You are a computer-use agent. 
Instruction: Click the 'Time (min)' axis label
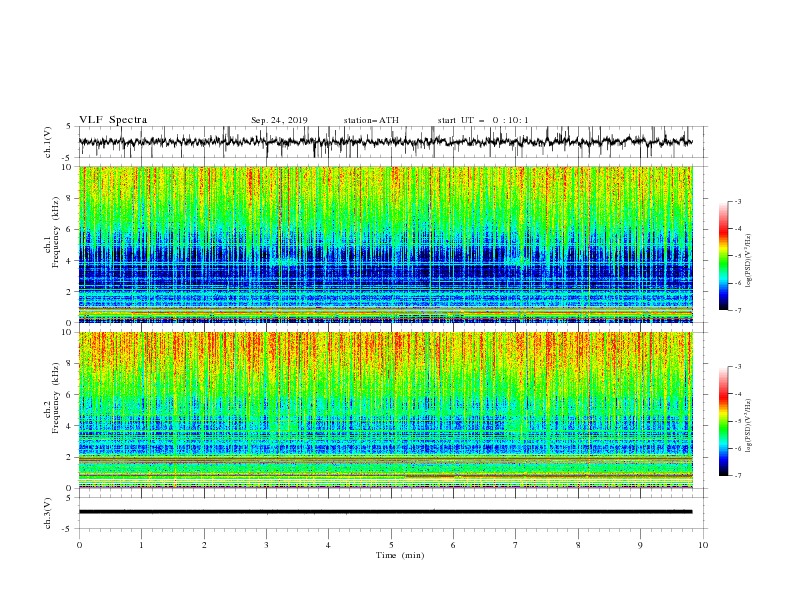coord(400,555)
